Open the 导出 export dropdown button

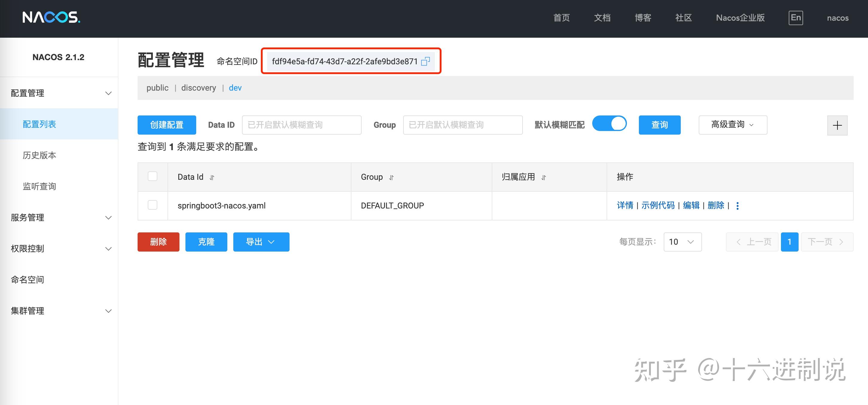coord(261,242)
